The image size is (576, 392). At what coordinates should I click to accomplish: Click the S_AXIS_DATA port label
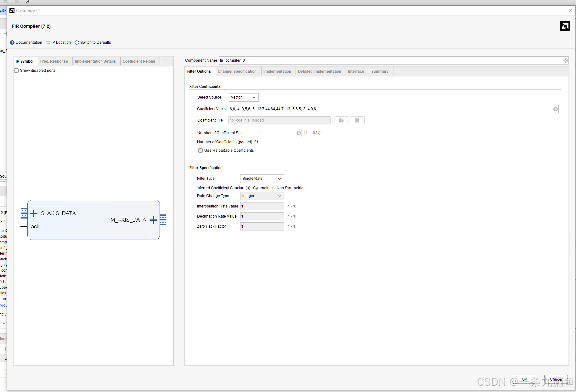pos(58,213)
